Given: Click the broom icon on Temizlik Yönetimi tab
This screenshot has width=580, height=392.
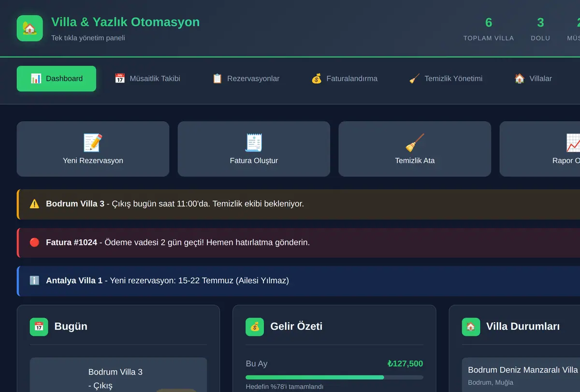Looking at the screenshot, I should 414,78.
